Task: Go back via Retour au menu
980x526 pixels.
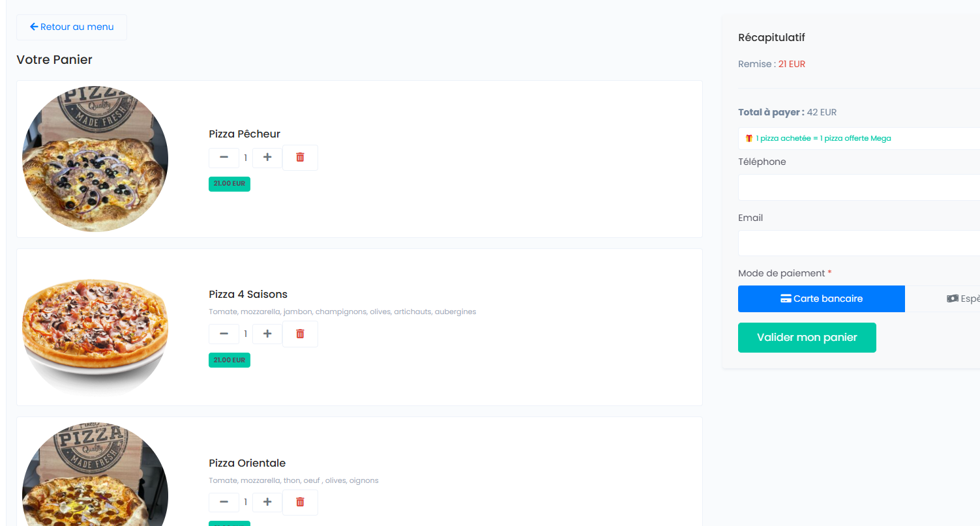Action: point(72,27)
